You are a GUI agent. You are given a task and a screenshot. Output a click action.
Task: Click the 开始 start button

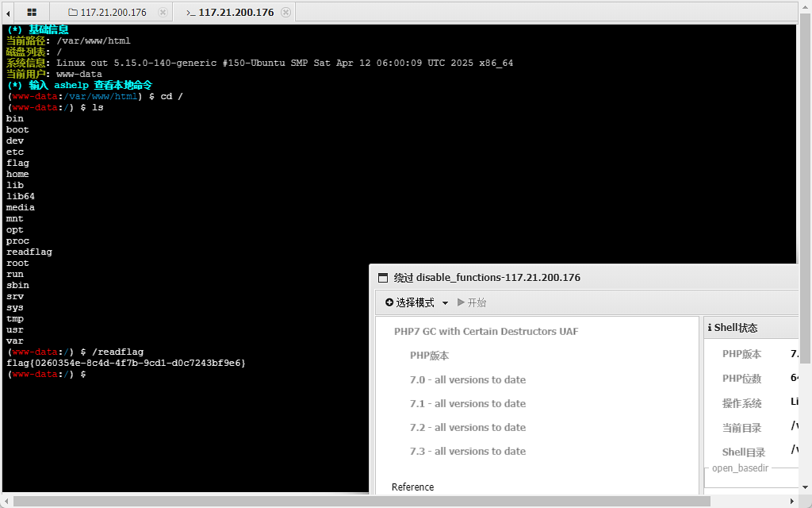472,302
